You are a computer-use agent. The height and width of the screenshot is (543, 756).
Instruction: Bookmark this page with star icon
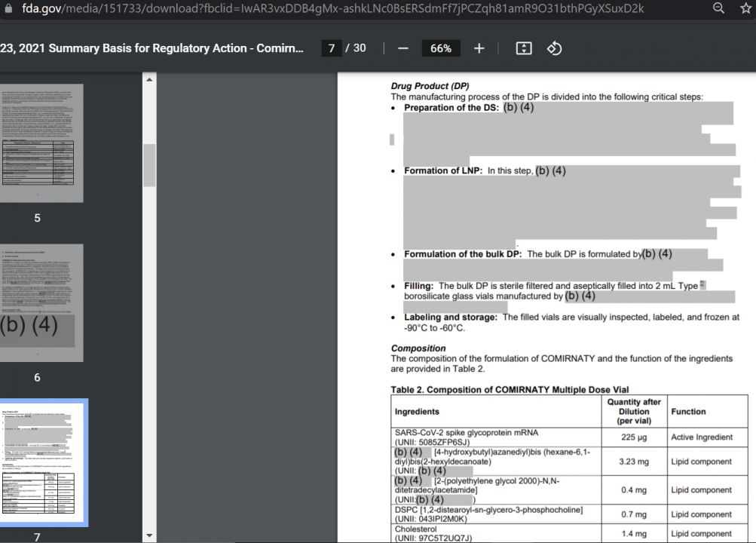(x=746, y=8)
